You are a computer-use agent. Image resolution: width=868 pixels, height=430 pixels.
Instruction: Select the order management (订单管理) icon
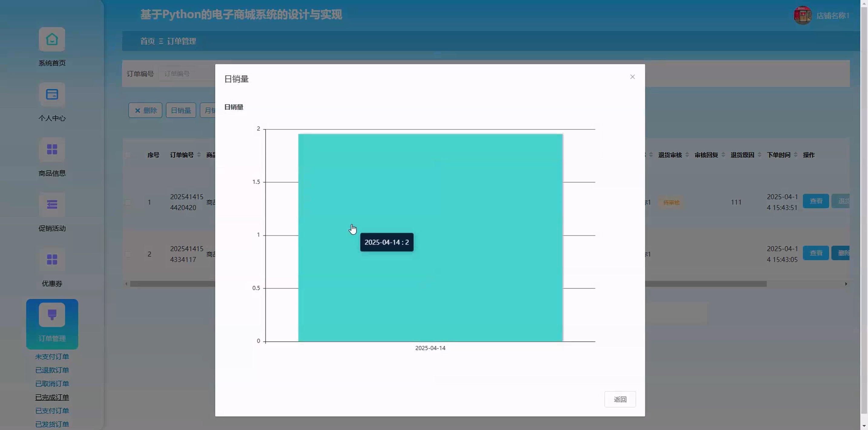pyautogui.click(x=52, y=315)
